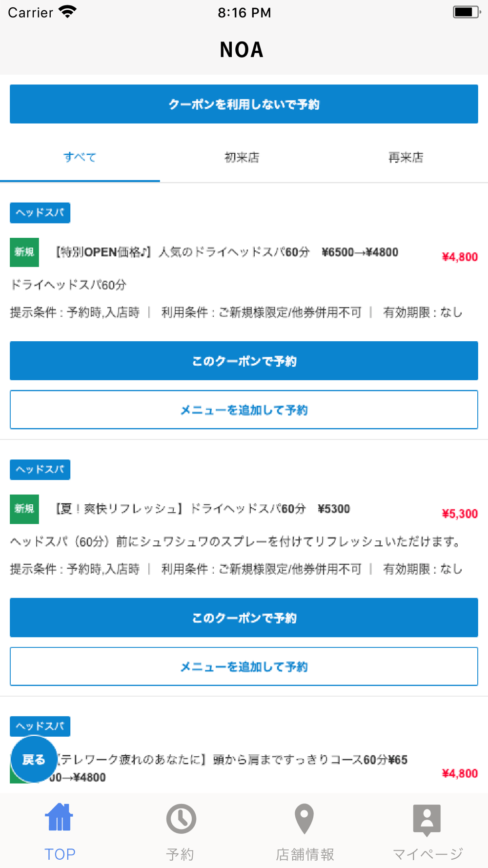The image size is (488, 868).
Task: Open the テレワーク疲れのあなたに coupon title
Action: (232, 760)
